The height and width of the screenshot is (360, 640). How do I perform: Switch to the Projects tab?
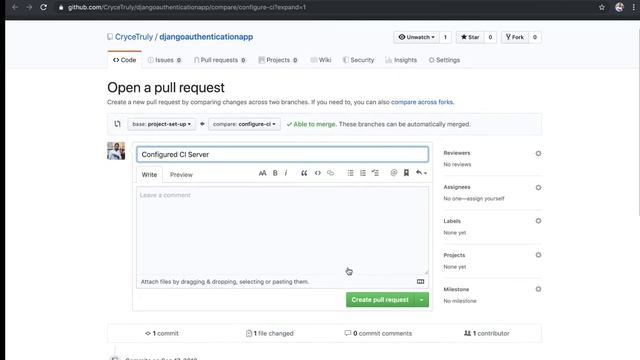point(278,60)
